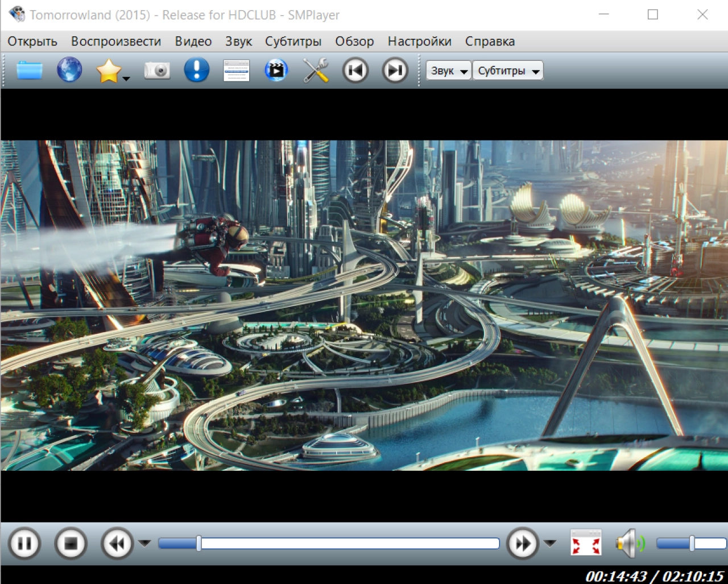This screenshot has width=728, height=584.
Task: Open a file with the folder icon
Action: [x=30, y=71]
